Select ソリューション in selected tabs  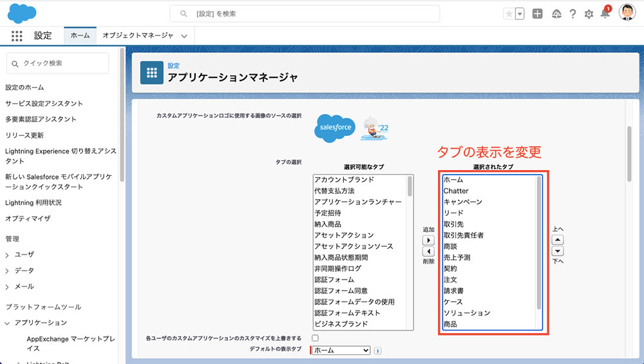(466, 312)
